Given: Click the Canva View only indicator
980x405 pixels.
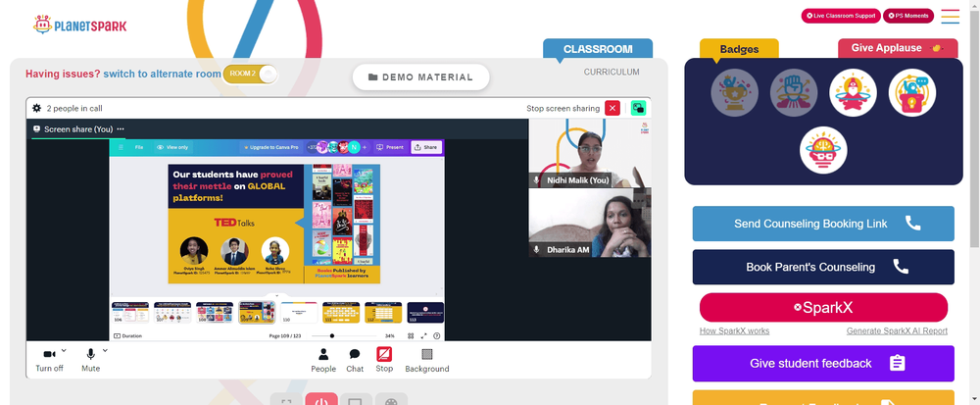Looking at the screenshot, I should pyautogui.click(x=172, y=147).
